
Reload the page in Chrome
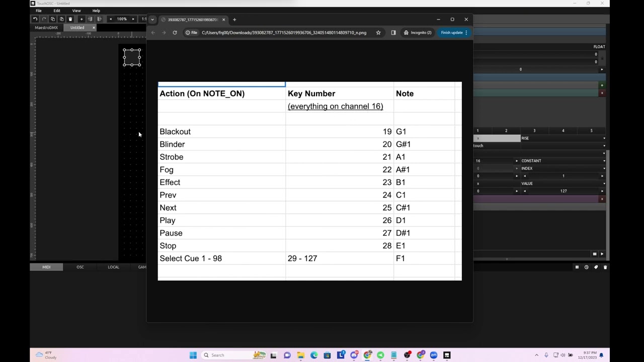pyautogui.click(x=175, y=33)
